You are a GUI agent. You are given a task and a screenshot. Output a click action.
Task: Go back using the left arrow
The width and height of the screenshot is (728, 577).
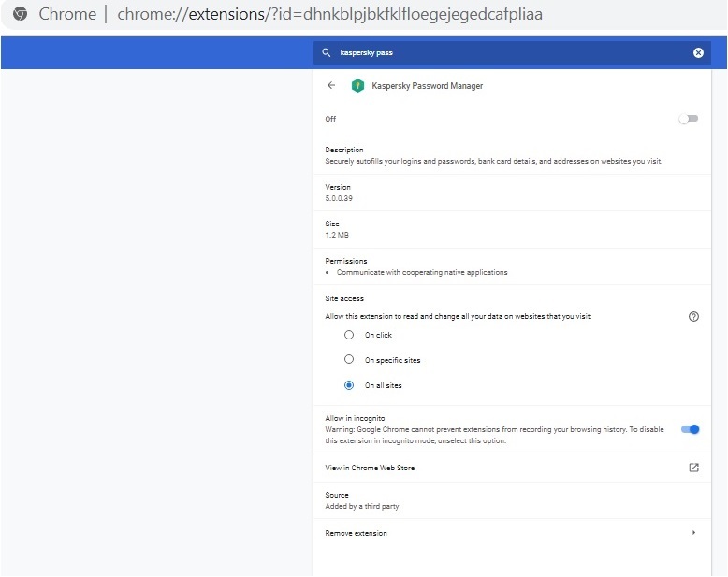pos(331,85)
